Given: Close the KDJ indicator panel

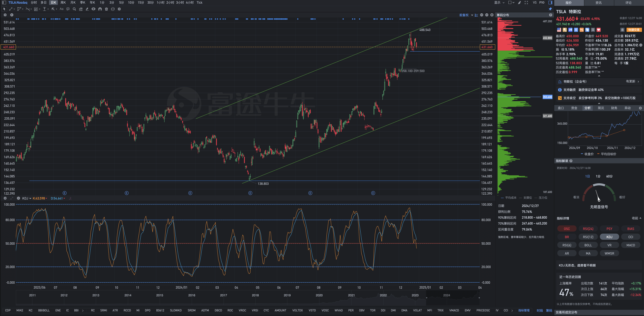Looking at the screenshot, I should (18, 198).
